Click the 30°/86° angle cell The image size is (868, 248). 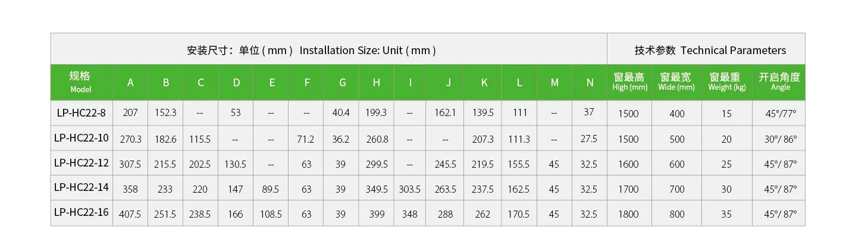[x=781, y=139]
